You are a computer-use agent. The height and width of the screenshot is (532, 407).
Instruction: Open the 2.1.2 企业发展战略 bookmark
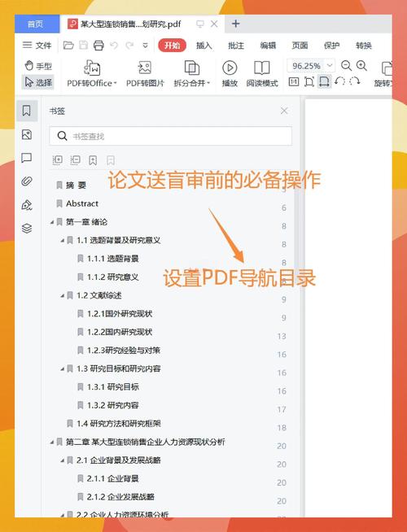point(120,497)
